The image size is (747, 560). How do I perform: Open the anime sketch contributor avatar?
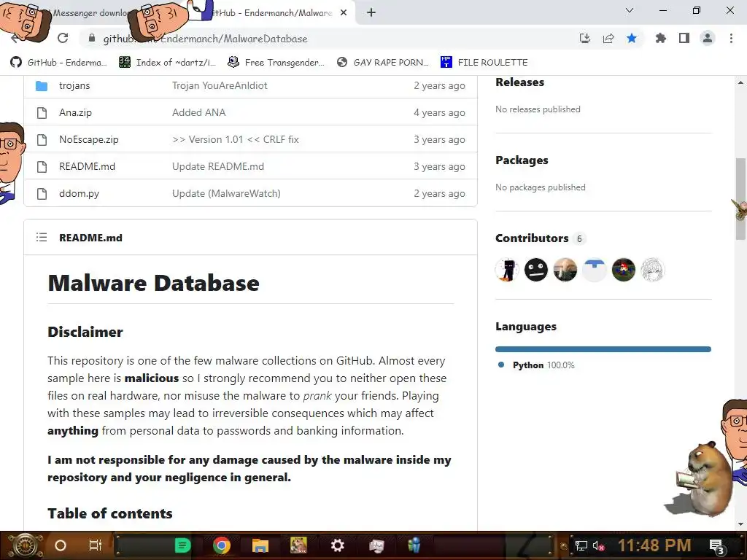point(652,270)
